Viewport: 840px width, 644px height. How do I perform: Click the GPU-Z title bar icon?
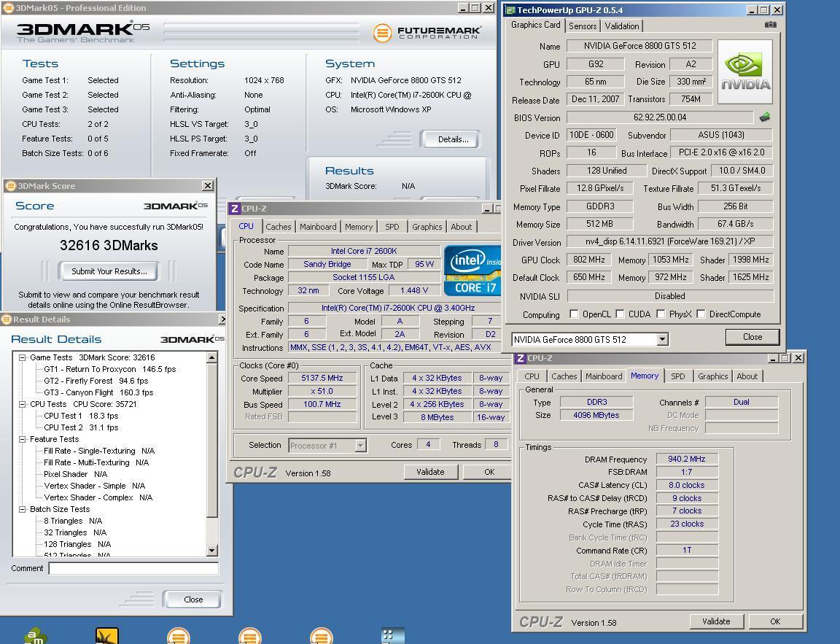tap(510, 10)
